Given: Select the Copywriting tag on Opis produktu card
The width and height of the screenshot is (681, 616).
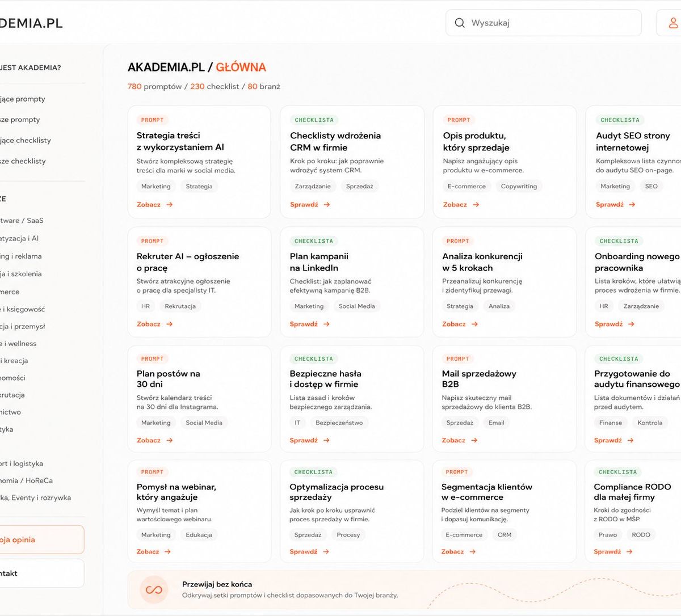Looking at the screenshot, I should click(x=519, y=186).
